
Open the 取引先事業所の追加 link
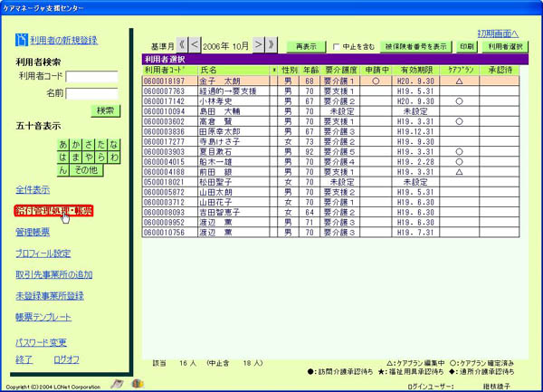pos(54,274)
